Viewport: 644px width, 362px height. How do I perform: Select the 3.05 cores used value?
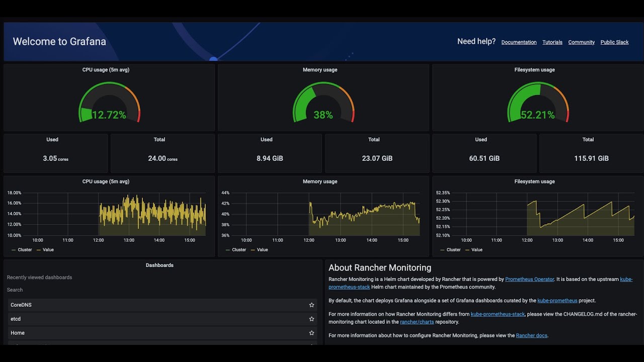[x=55, y=158]
